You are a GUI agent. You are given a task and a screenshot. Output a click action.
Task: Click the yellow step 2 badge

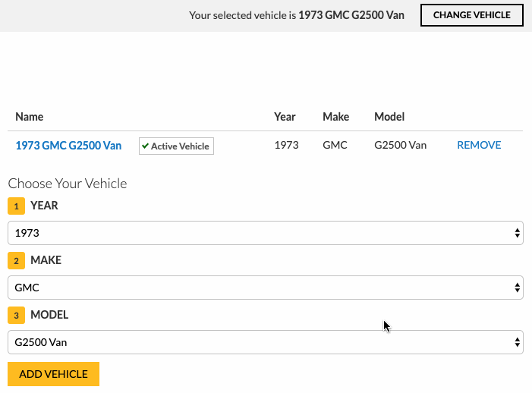tap(16, 260)
